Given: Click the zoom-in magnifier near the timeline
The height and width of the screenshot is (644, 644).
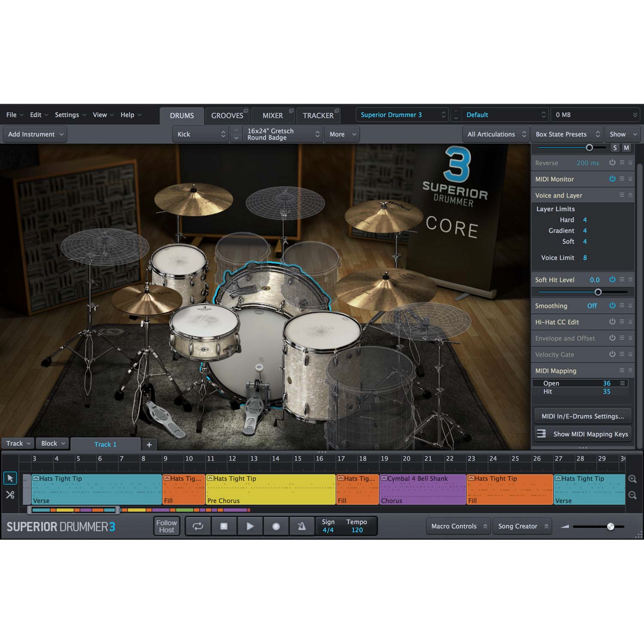Looking at the screenshot, I should 632,479.
